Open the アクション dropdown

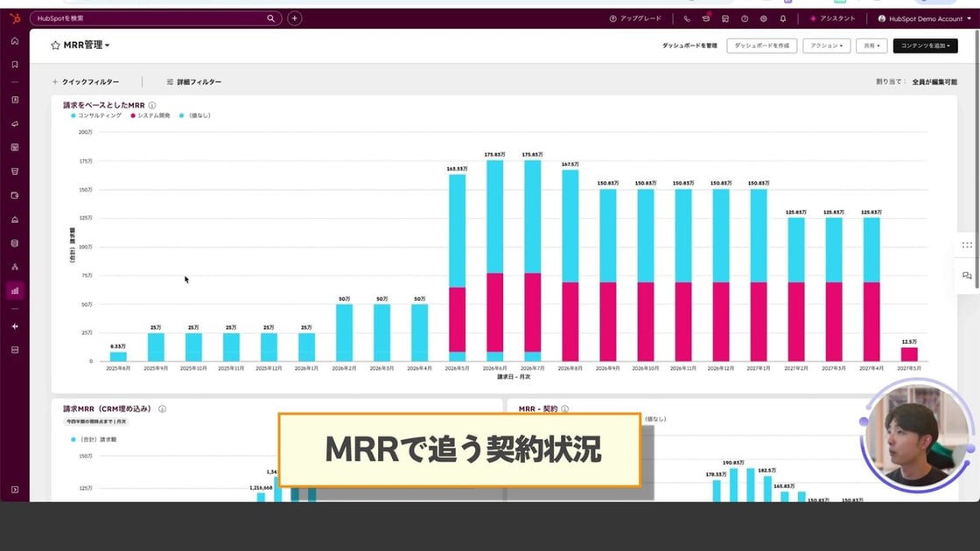pyautogui.click(x=826, y=45)
